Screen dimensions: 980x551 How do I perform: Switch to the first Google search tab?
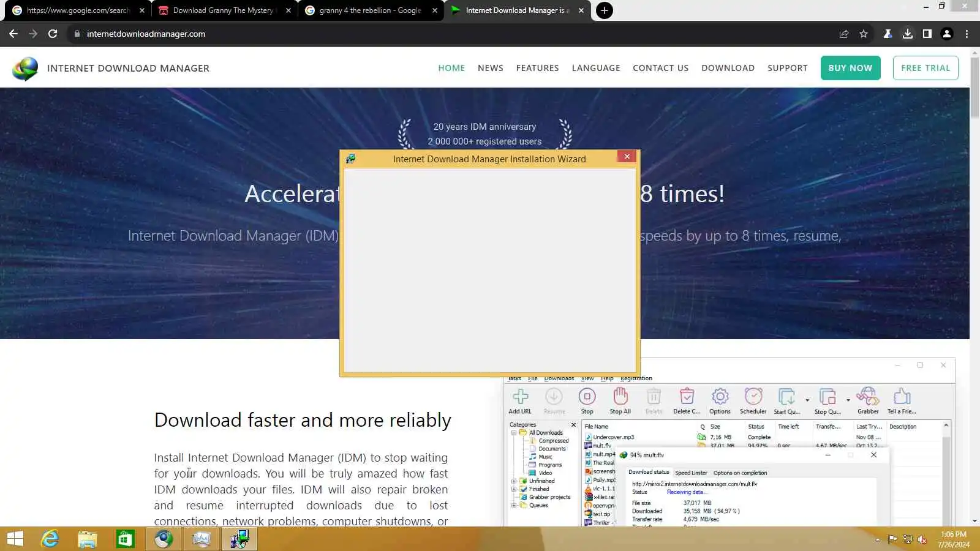tap(78, 10)
